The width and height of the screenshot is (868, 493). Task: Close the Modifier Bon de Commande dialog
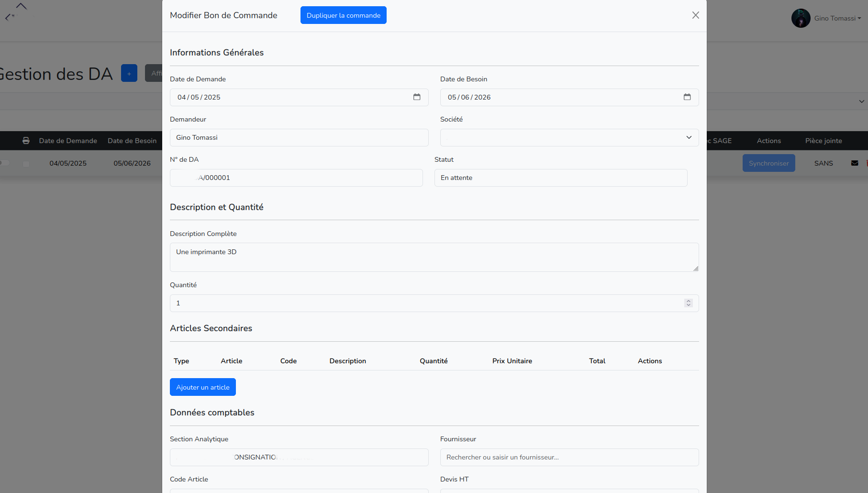pyautogui.click(x=695, y=15)
